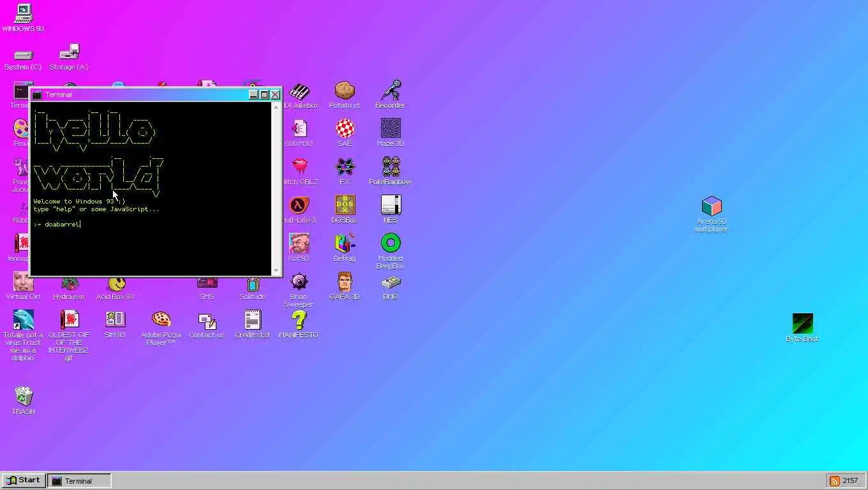Screen dimensions: 868x490
Task: Minimize the Terminal window
Action: 253,94
